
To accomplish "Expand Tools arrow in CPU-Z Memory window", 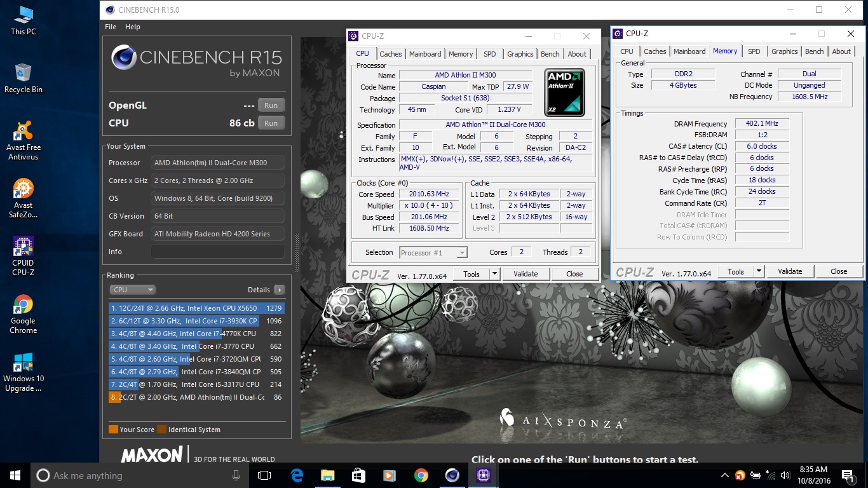I will click(x=759, y=271).
